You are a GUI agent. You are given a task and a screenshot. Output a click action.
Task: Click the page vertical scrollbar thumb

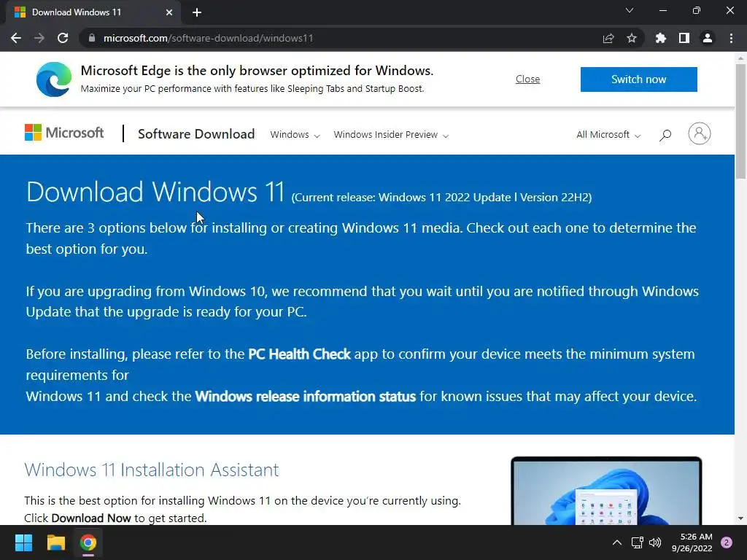[741, 121]
